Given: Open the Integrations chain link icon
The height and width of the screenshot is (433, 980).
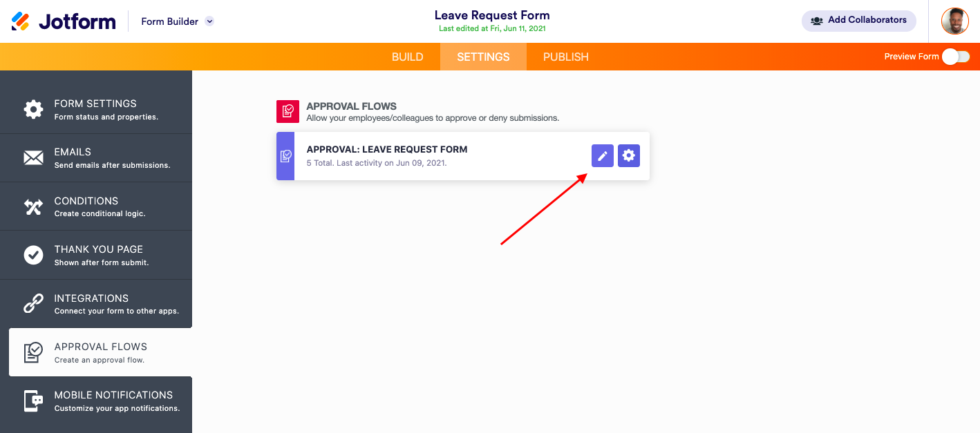Looking at the screenshot, I should 33,304.
